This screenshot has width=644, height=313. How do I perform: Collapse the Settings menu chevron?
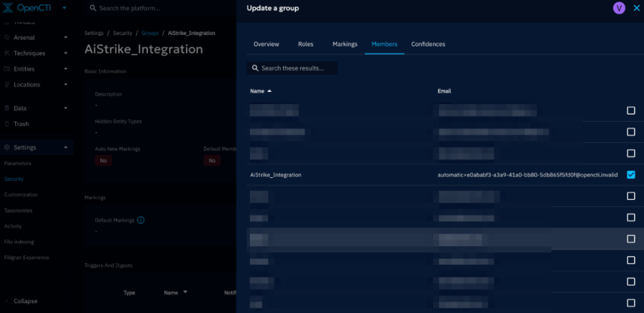coord(65,148)
